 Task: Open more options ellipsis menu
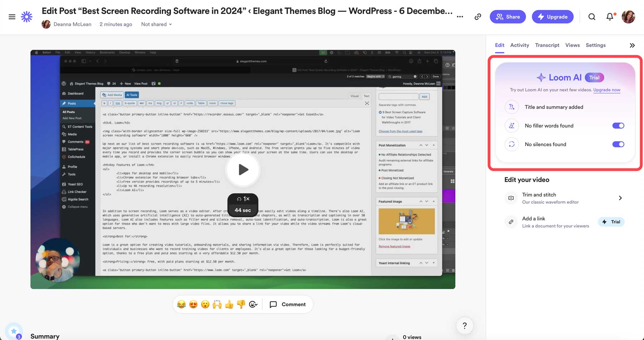[x=460, y=17]
